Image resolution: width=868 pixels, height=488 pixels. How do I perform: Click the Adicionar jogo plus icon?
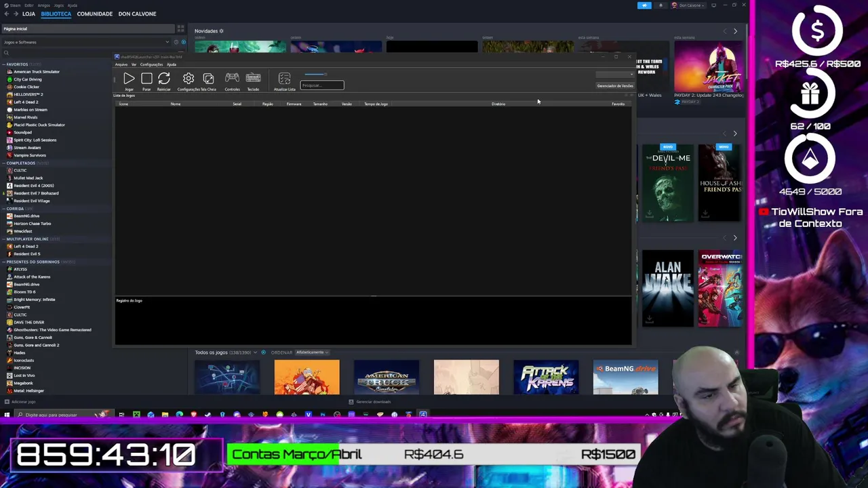coord(6,401)
